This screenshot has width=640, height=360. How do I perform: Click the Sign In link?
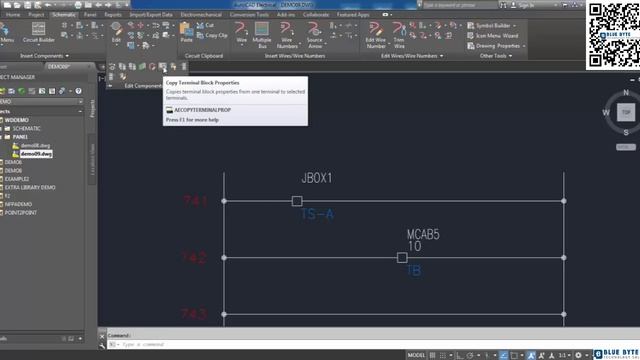click(x=527, y=5)
